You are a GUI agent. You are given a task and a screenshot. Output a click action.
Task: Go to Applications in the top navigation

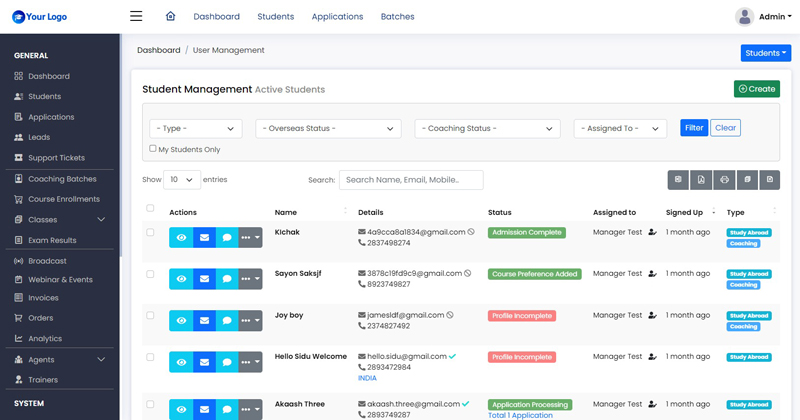click(337, 17)
